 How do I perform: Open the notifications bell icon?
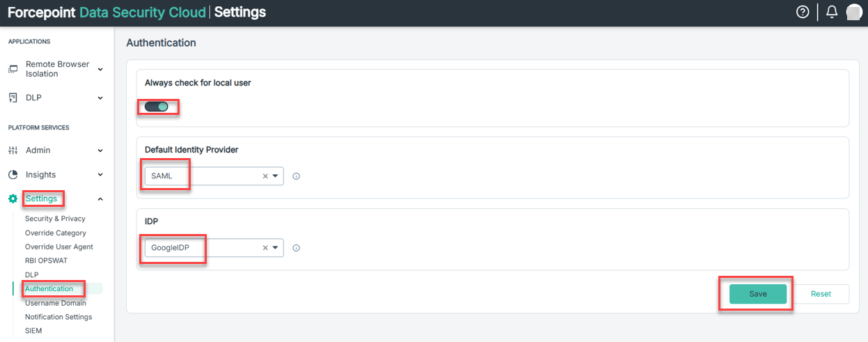(831, 13)
